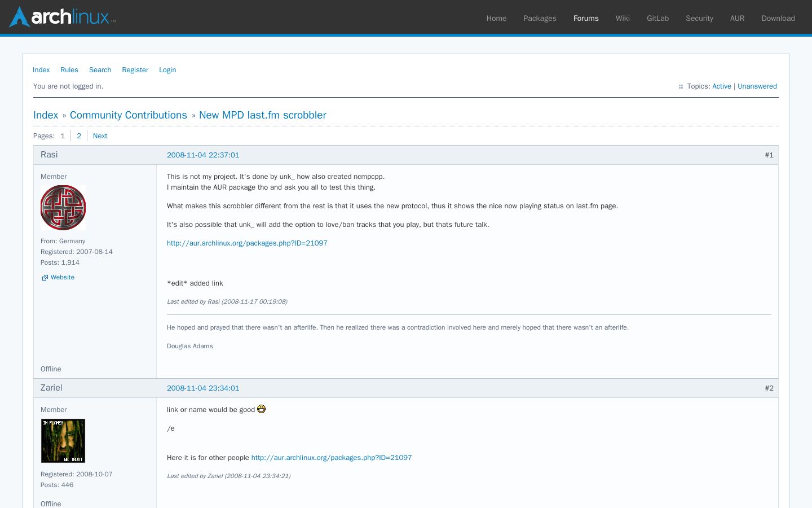
Task: Click the 'Topics:' label
Action: point(698,86)
